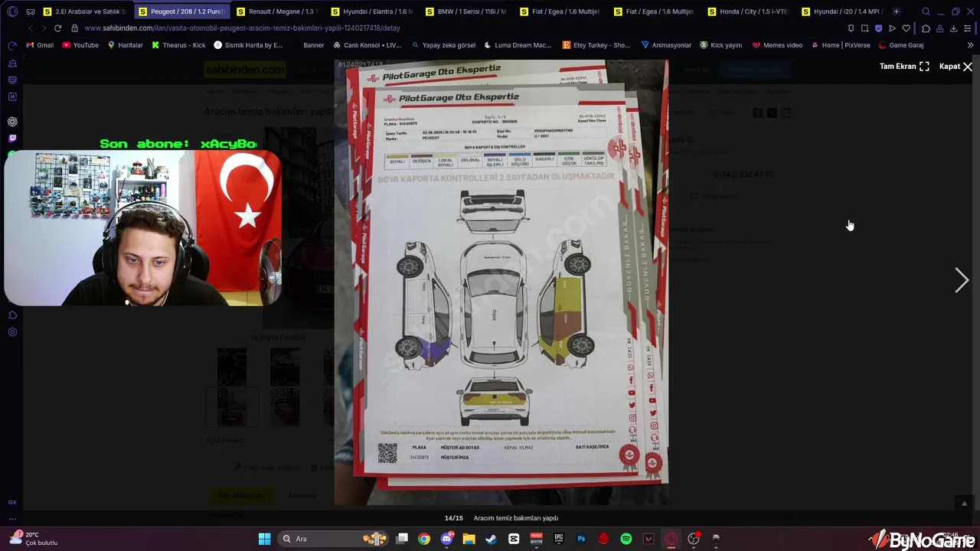Open the downloads icon in browser toolbar
The height and width of the screenshot is (551, 980).
point(953,28)
